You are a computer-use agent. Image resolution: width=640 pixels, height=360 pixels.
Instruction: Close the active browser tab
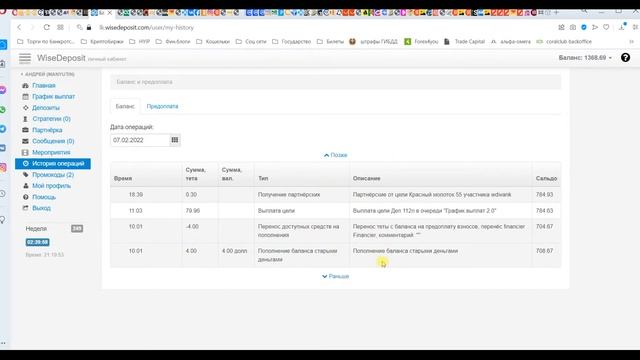pos(109,13)
